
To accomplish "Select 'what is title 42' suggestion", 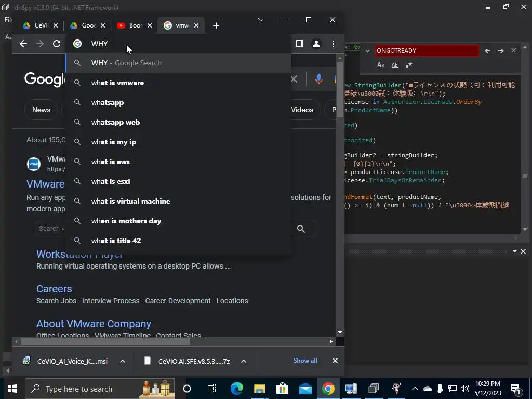I will 178,241.
